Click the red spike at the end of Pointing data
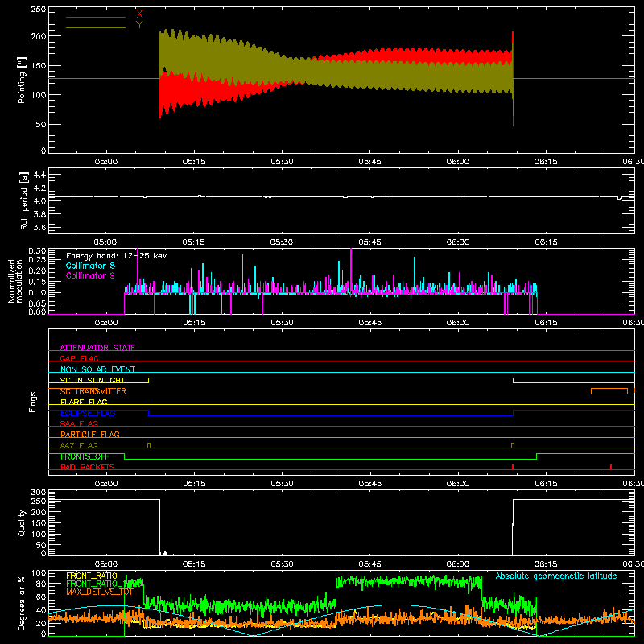The image size is (644, 644). pos(513,78)
